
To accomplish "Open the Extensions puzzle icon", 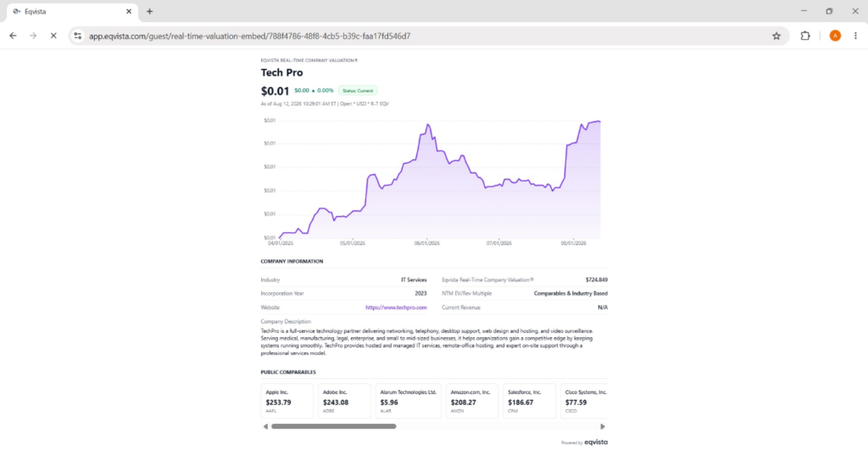I will [805, 36].
